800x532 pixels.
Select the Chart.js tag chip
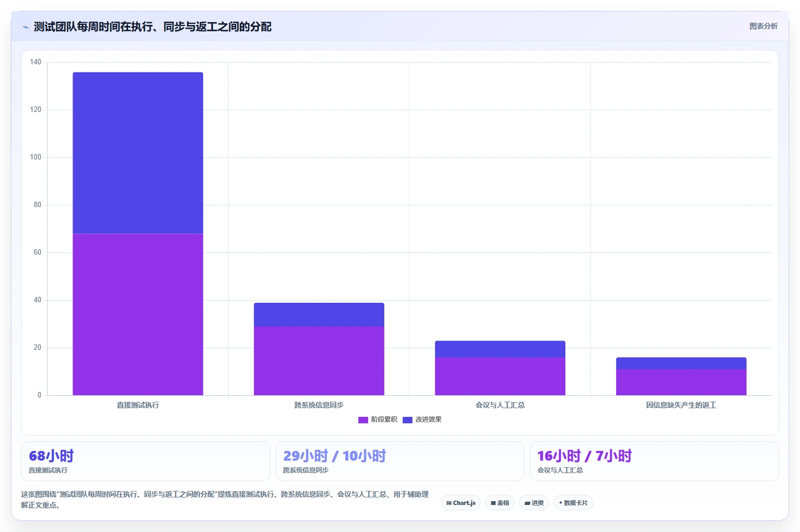point(461,503)
